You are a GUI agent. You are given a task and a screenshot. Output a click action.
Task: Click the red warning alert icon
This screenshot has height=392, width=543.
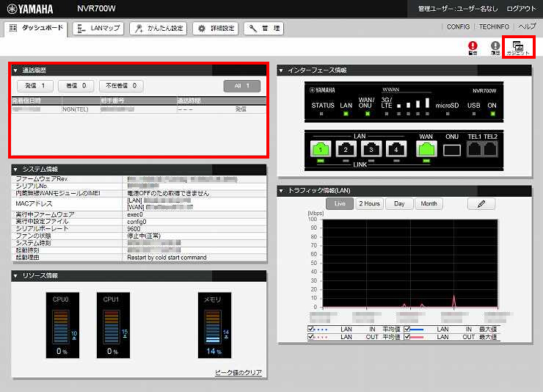[473, 48]
